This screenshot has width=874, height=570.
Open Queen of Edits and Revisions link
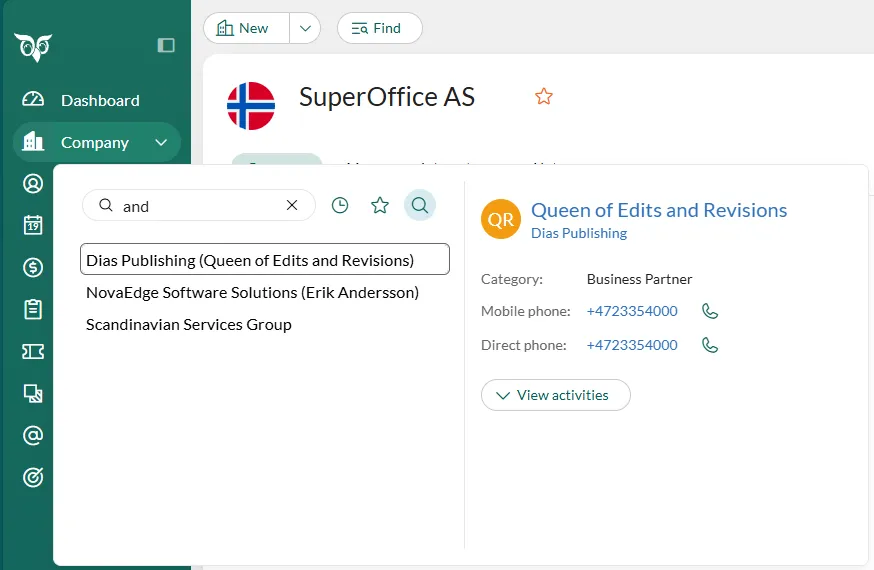(658, 210)
